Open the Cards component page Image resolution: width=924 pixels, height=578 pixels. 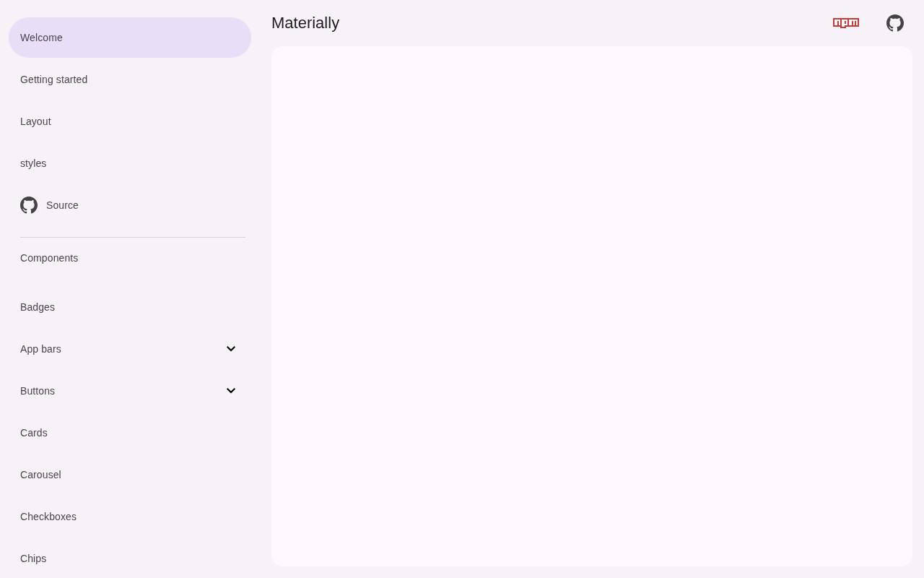pyautogui.click(x=34, y=433)
